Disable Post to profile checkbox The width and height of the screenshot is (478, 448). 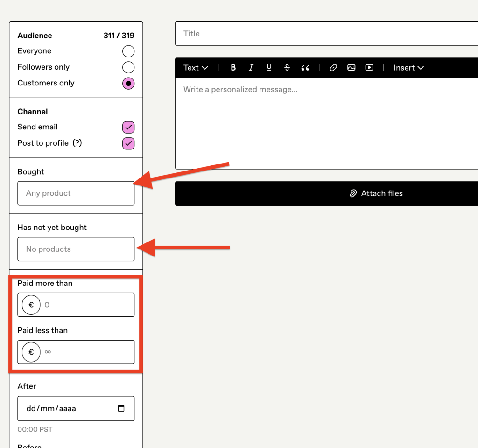click(x=128, y=143)
